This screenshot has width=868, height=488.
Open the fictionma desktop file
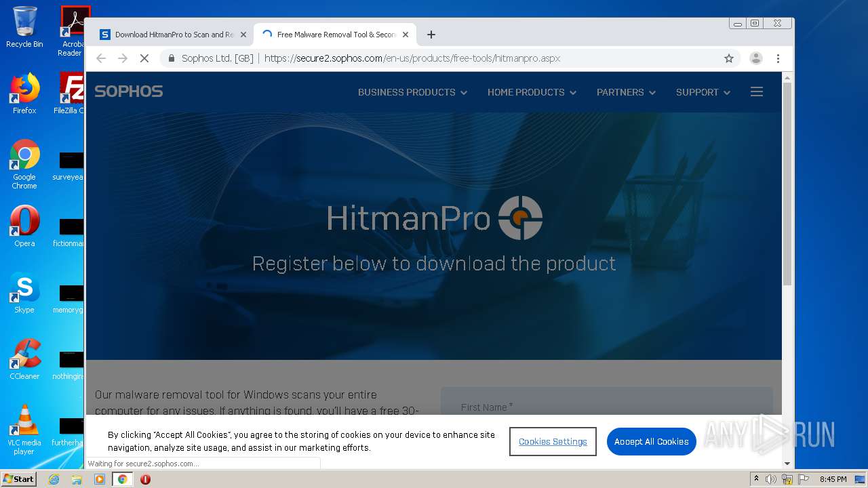click(x=68, y=232)
